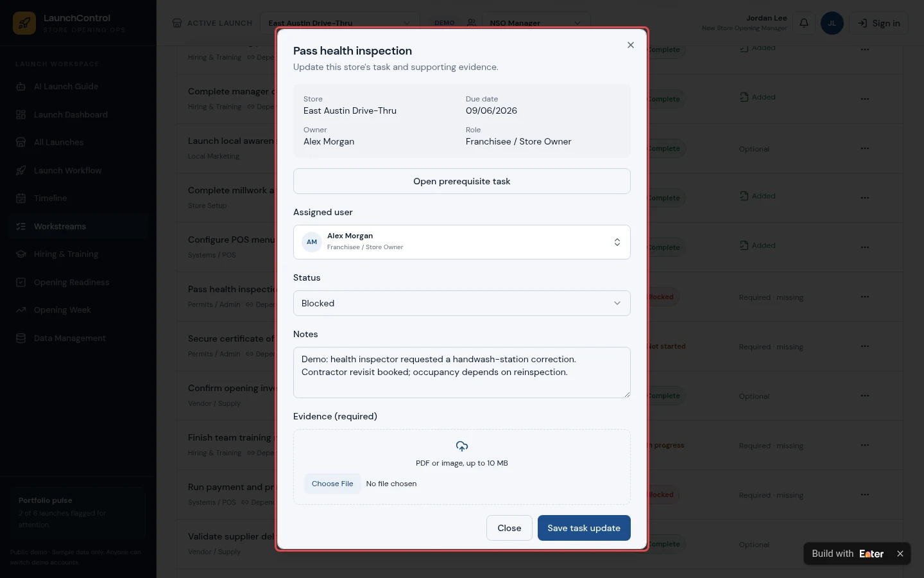This screenshot has width=924, height=578.
Task: Click the Launch Dashboard grid icon
Action: coord(21,115)
